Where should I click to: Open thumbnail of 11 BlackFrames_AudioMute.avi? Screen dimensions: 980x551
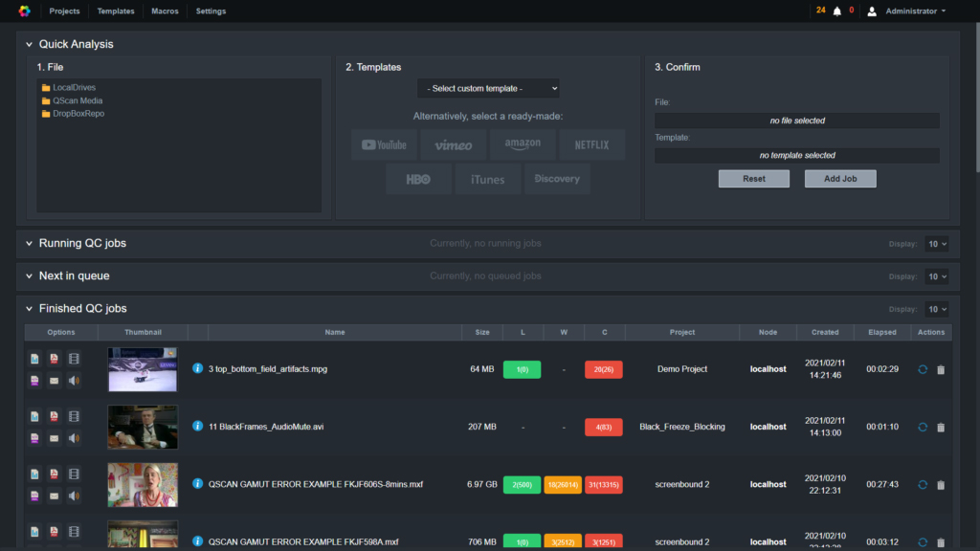tap(143, 427)
